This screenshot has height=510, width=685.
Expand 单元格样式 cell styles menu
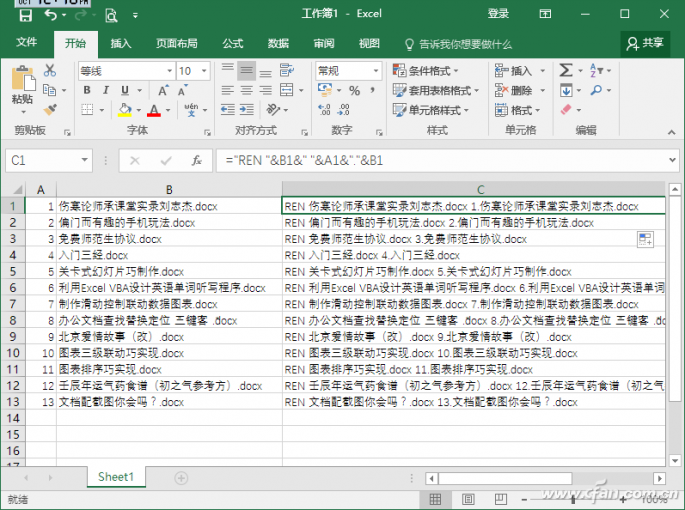(431, 110)
